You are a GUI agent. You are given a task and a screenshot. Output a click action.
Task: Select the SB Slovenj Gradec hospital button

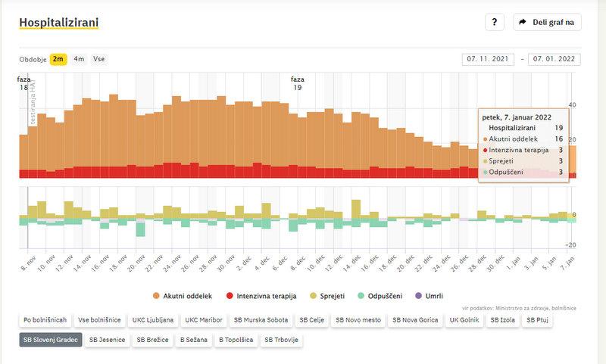click(50, 340)
